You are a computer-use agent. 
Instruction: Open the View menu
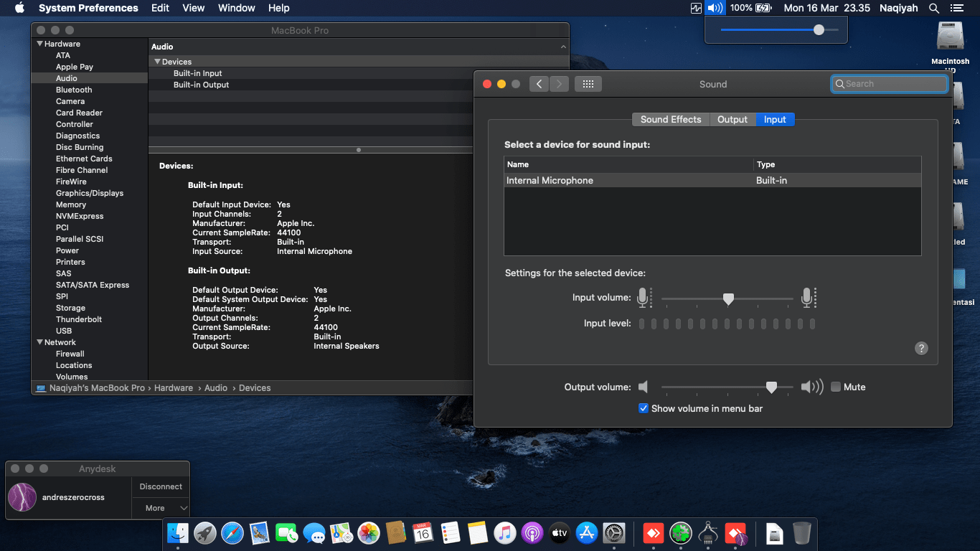pos(194,8)
